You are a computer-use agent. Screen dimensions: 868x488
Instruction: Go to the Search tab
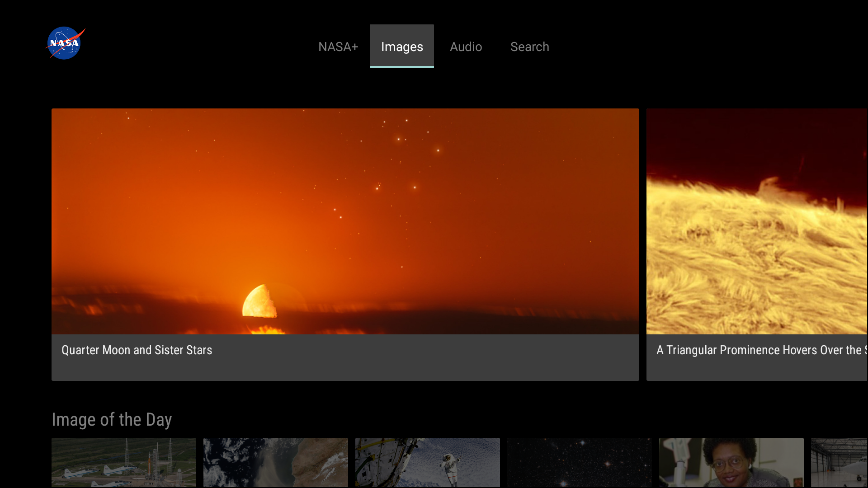click(529, 47)
